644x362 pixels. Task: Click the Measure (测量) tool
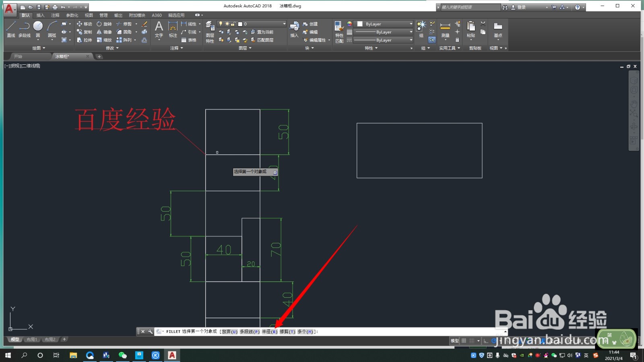pos(445,29)
